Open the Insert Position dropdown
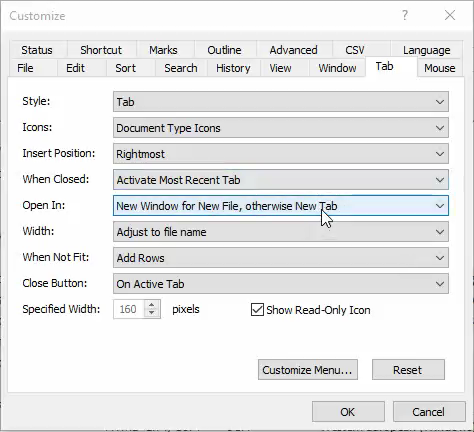The height and width of the screenshot is (432, 474). [x=281, y=154]
